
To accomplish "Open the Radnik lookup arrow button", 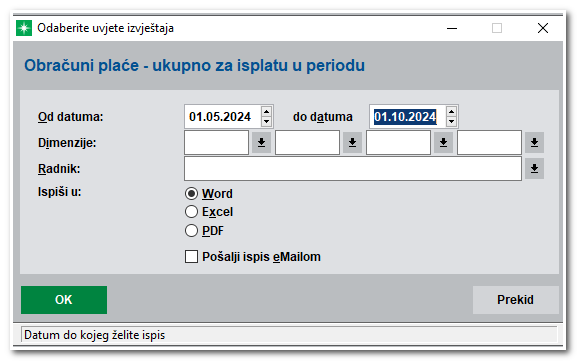I will 534,169.
